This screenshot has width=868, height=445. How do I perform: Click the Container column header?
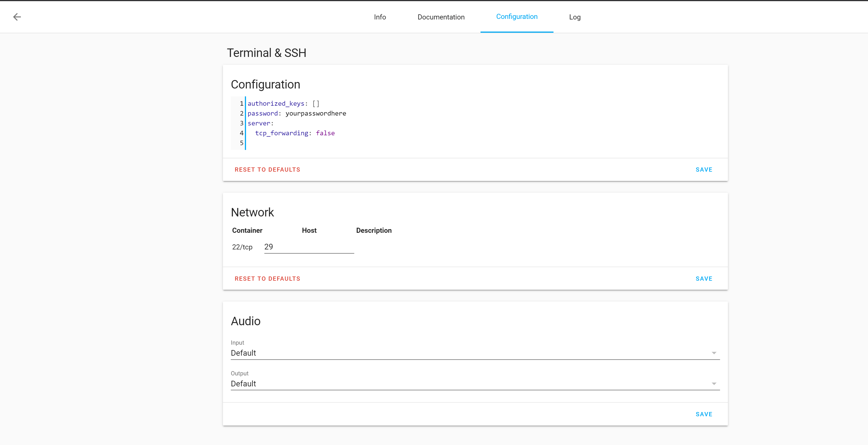click(247, 231)
